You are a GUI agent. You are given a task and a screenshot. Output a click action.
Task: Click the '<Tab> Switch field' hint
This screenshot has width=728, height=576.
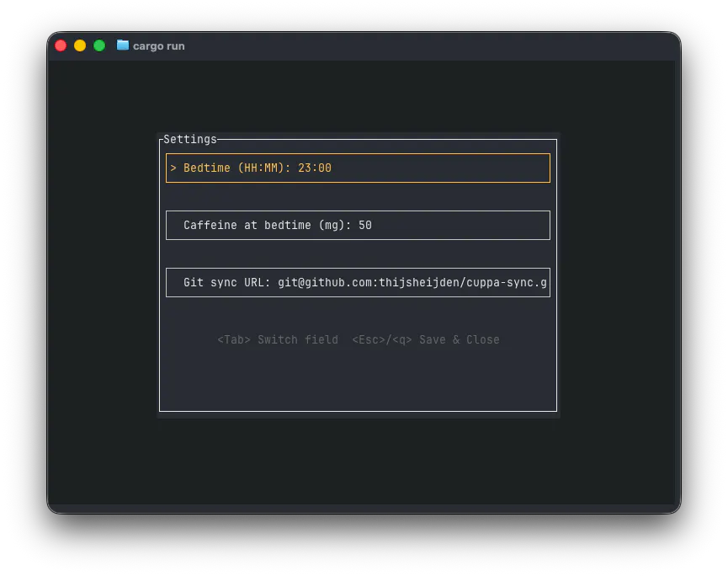pyautogui.click(x=278, y=340)
